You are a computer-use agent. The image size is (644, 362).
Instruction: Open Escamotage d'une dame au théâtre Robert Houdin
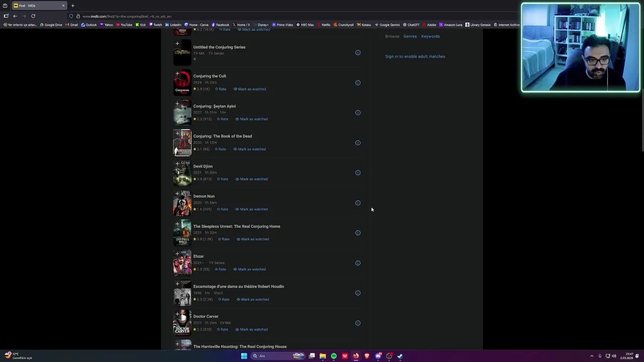pyautogui.click(x=238, y=287)
